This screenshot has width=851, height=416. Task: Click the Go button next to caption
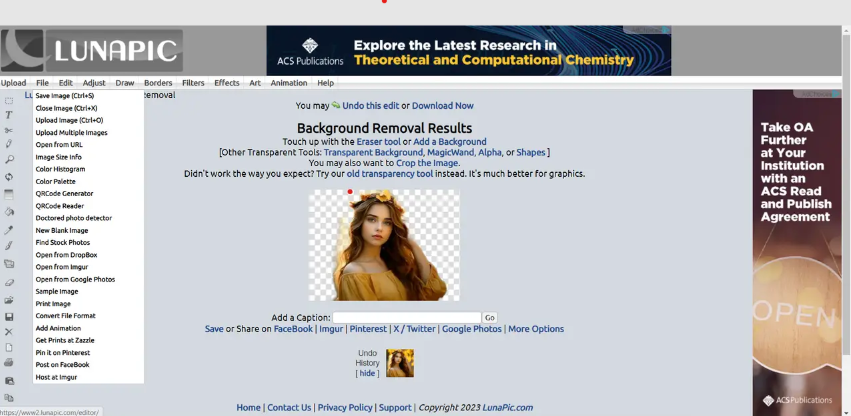490,318
